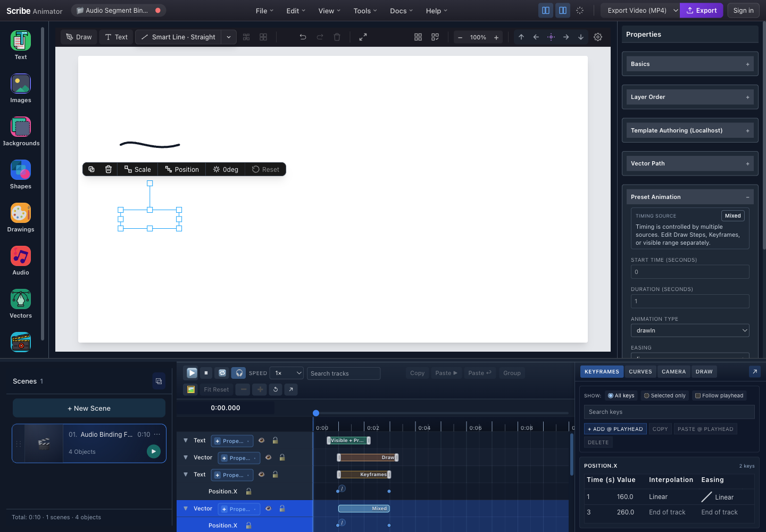Collapse the selected Vector track triangle
The image size is (766, 532).
click(186, 509)
